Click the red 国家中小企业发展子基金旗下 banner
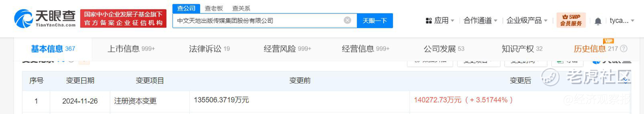This screenshot has width=644, height=114. (x=123, y=18)
